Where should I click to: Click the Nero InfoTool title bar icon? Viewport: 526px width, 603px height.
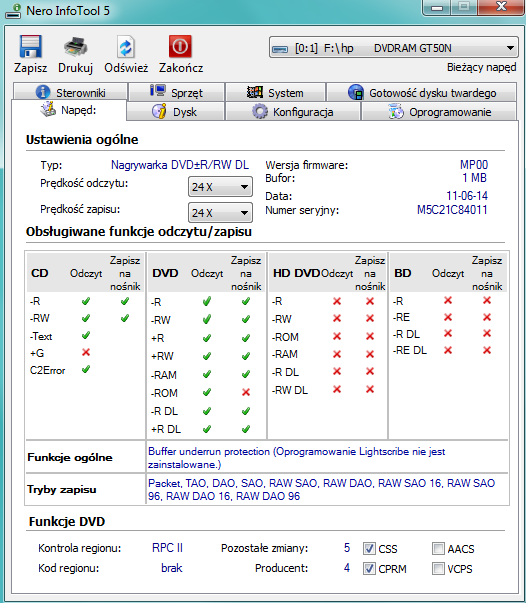pyautogui.click(x=13, y=11)
